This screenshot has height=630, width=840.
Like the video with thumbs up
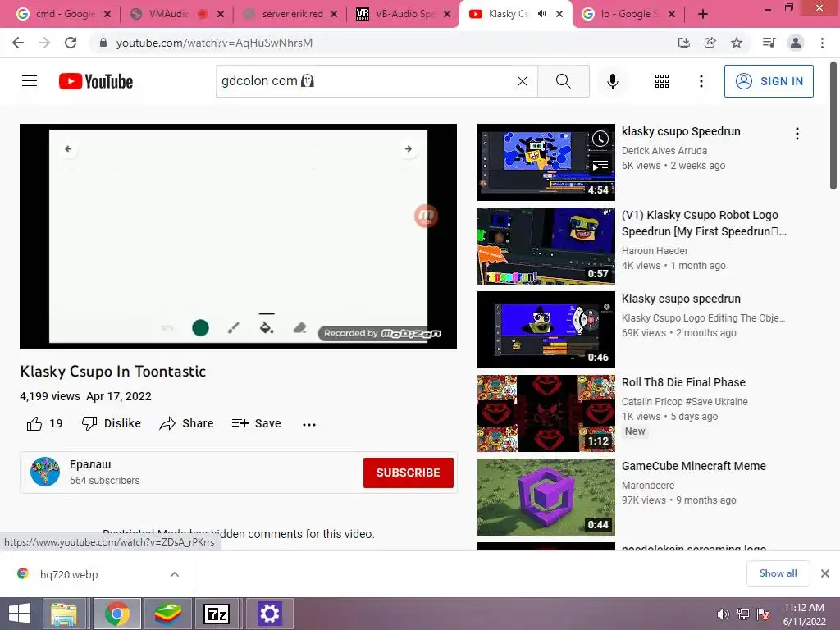pyautogui.click(x=44, y=423)
